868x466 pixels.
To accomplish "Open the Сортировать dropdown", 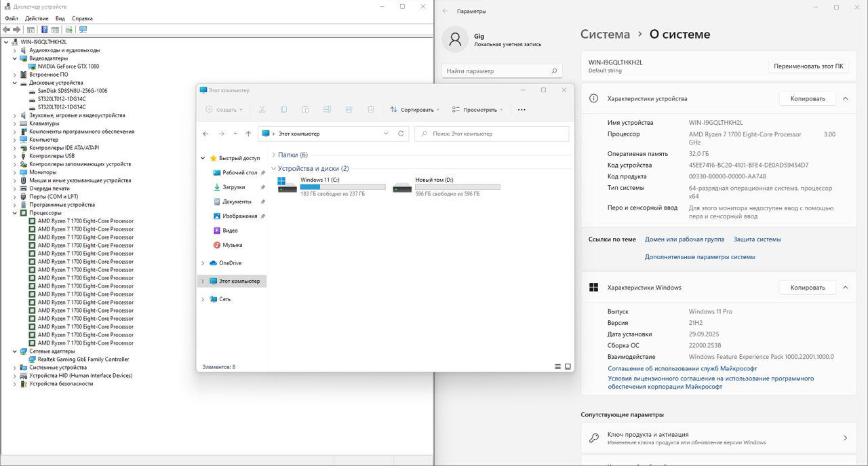I will coord(414,110).
